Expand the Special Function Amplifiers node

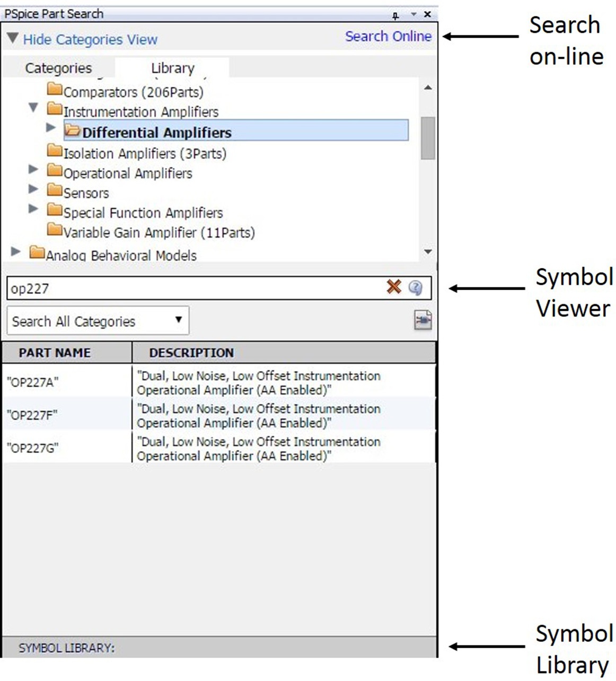33,208
